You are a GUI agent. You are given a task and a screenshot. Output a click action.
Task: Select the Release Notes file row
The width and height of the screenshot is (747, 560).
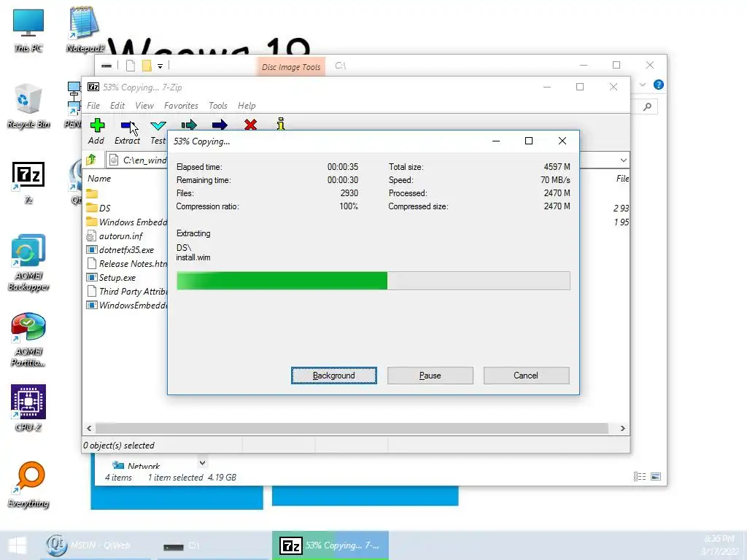[x=126, y=263]
